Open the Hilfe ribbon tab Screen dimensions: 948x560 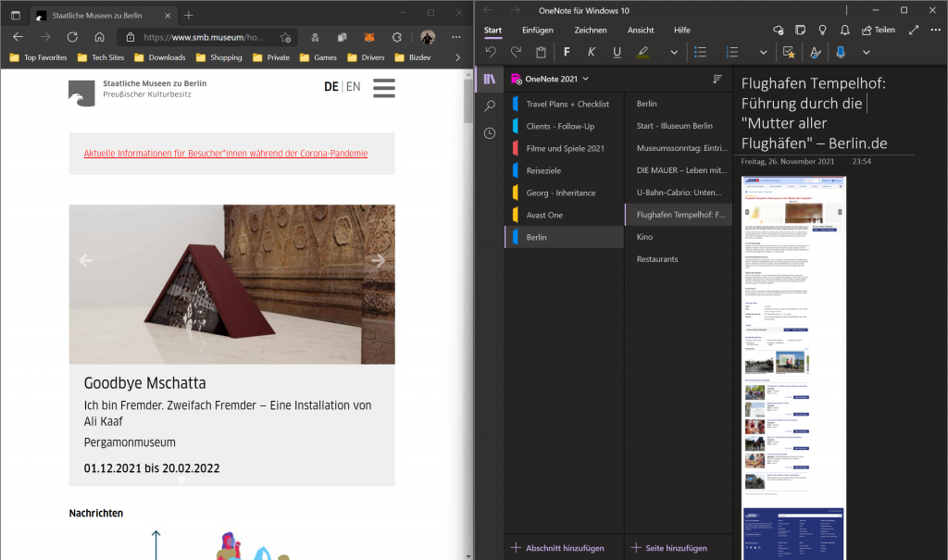pyautogui.click(x=682, y=31)
